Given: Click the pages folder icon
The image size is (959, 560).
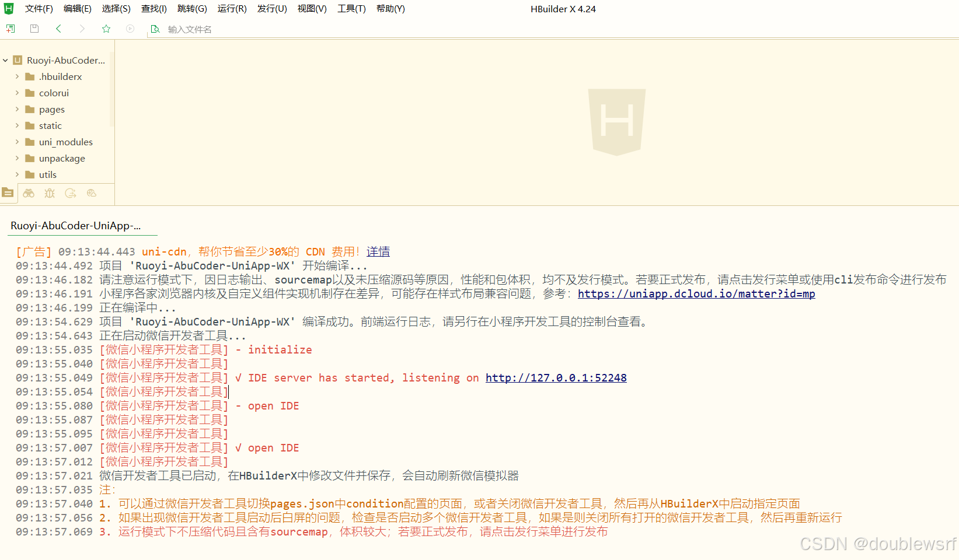Looking at the screenshot, I should (x=30, y=109).
